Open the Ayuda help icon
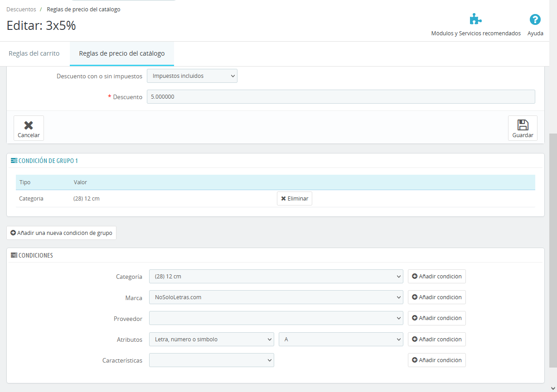 [x=535, y=19]
